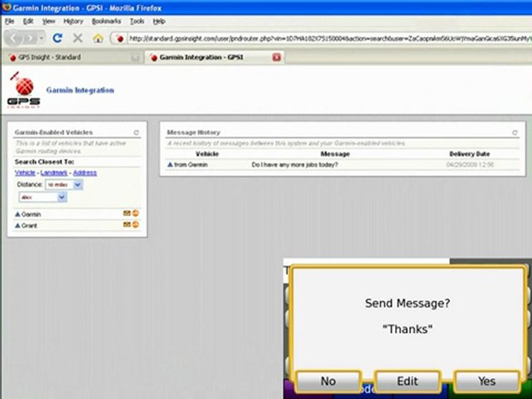The width and height of the screenshot is (532, 399).
Task: Open the Tools menu
Action: 137,22
